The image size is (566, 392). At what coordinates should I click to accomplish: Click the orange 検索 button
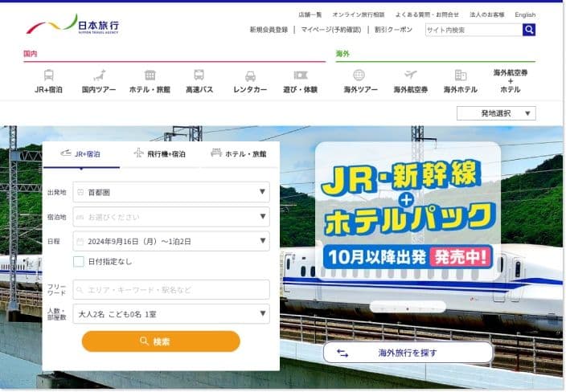point(161,341)
